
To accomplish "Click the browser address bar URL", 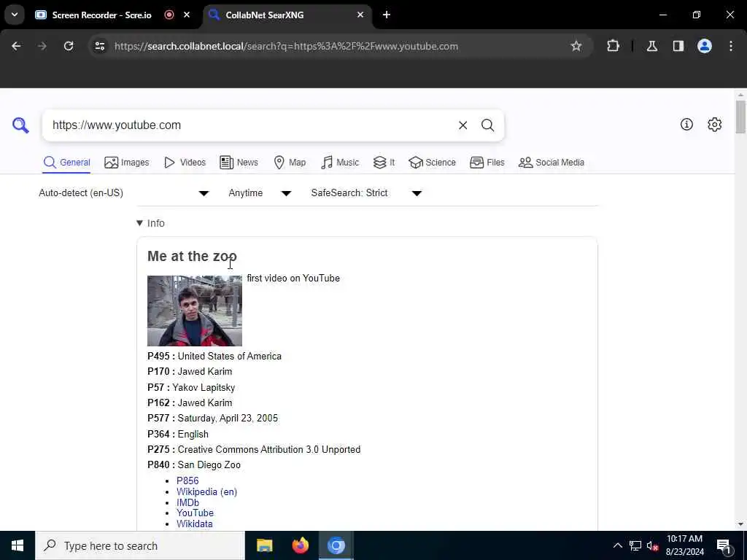I will click(x=286, y=46).
